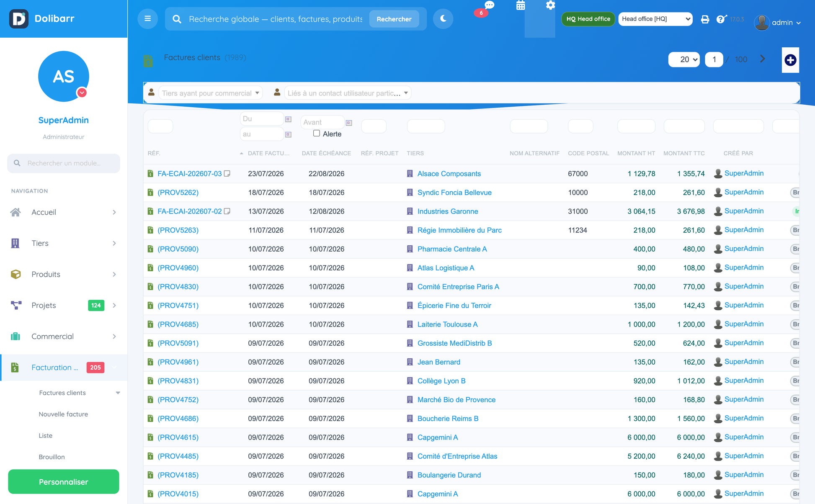Open invoice link (PROV4615)
This screenshot has height=504, width=815.
[x=178, y=437]
